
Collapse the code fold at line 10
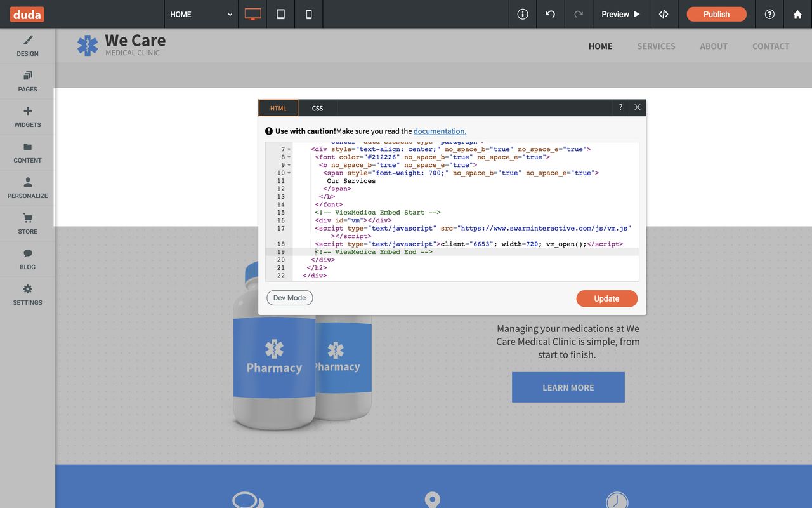[x=289, y=173]
